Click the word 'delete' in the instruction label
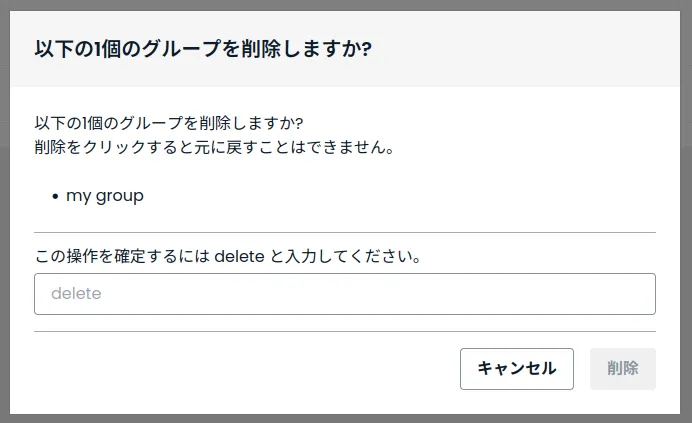This screenshot has height=423, width=692. pyautogui.click(x=238, y=256)
